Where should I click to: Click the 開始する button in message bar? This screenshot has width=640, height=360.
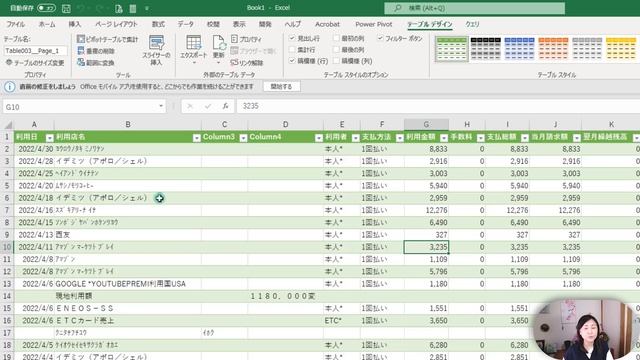282,87
